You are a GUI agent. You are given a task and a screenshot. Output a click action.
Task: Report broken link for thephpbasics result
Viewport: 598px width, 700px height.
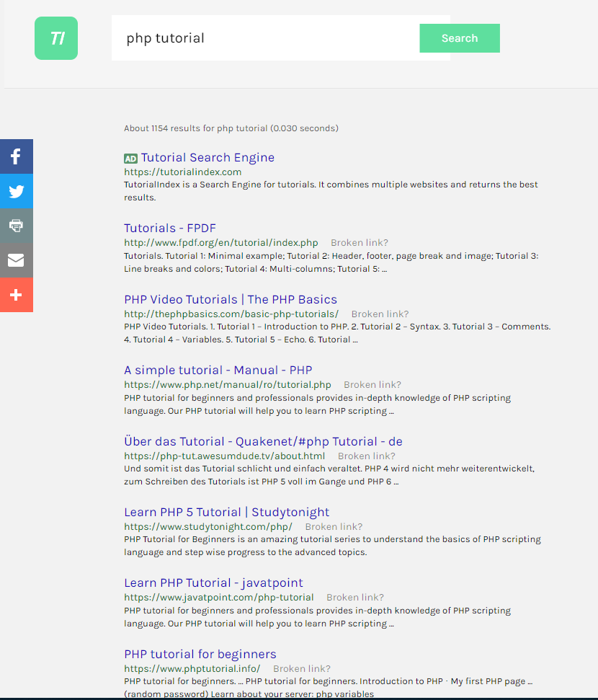[380, 314]
